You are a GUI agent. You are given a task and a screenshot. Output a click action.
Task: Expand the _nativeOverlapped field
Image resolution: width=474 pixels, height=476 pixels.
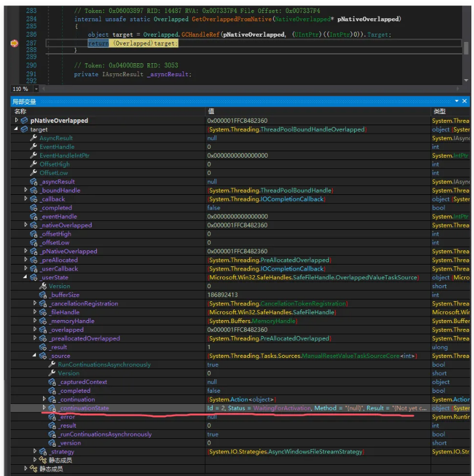coord(26,225)
